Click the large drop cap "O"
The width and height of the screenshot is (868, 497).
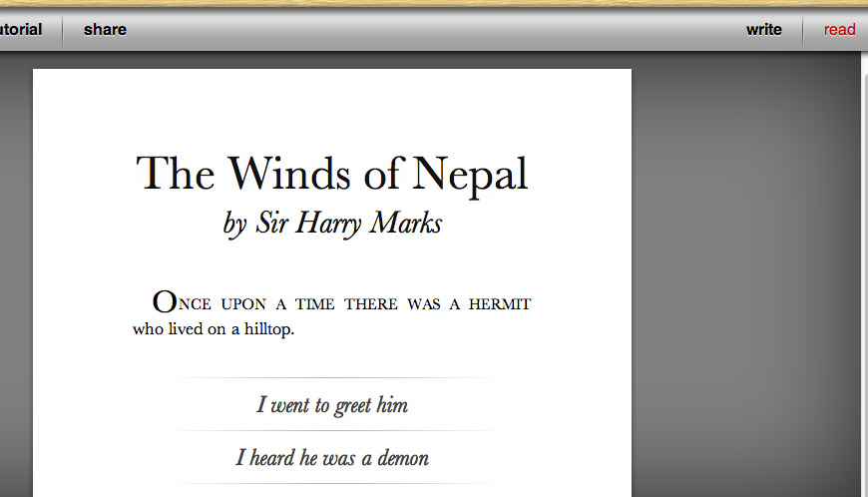(x=164, y=301)
